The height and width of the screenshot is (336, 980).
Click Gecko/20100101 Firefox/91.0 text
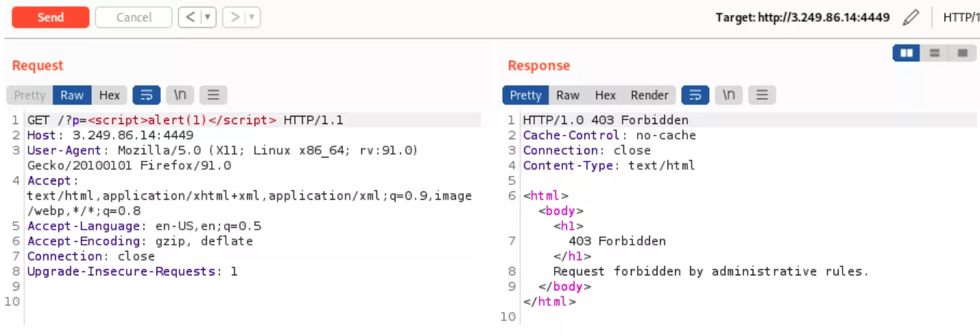click(129, 166)
